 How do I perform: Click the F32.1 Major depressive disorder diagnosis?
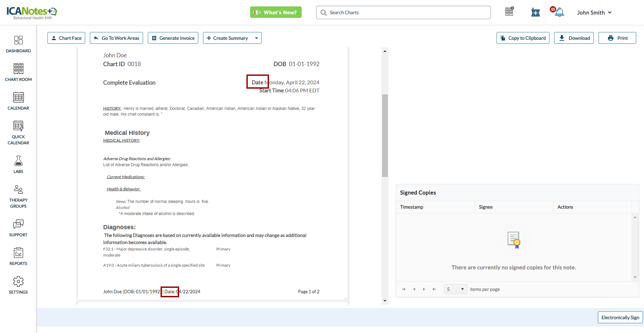146,252
